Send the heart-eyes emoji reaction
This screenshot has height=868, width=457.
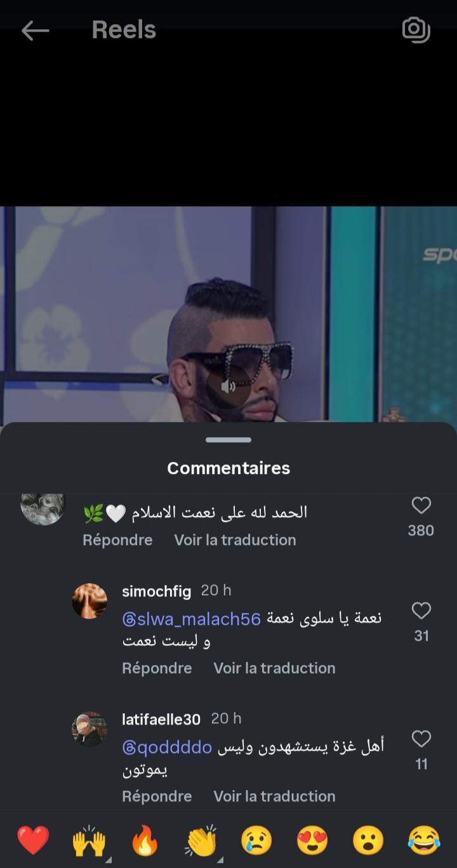point(312,841)
